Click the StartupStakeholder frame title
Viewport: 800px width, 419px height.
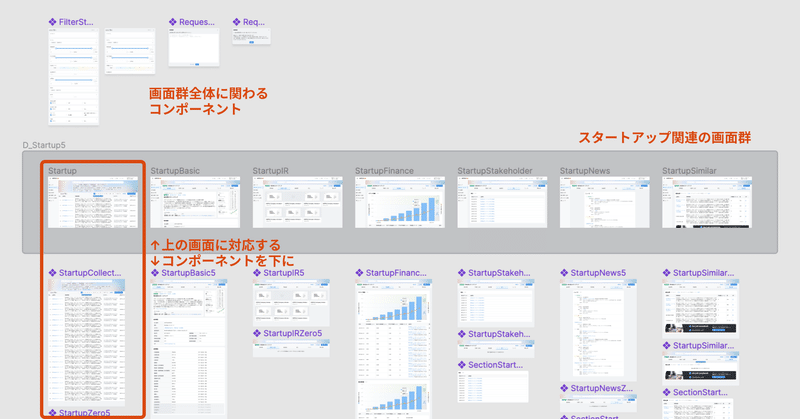coord(495,170)
